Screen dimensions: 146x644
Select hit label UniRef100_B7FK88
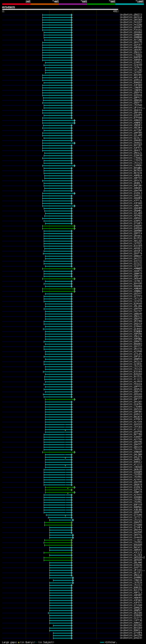click(131, 118)
